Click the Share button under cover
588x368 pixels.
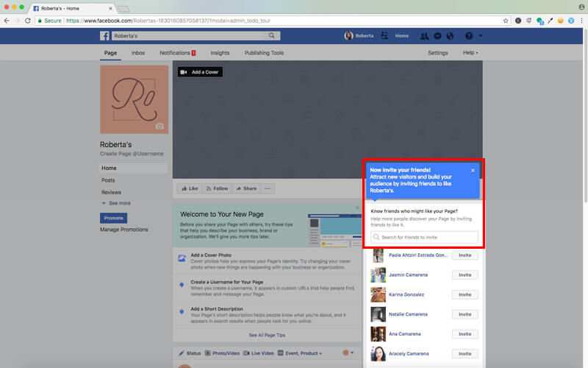246,188
